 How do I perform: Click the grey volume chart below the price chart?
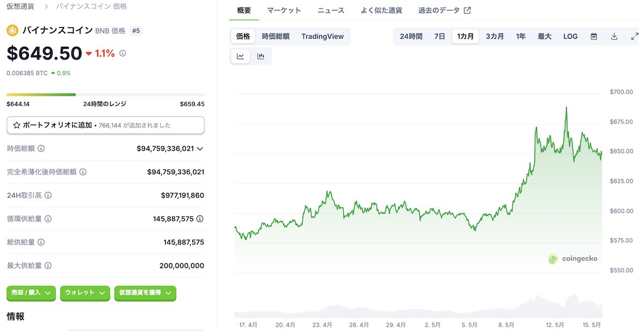pos(418,306)
